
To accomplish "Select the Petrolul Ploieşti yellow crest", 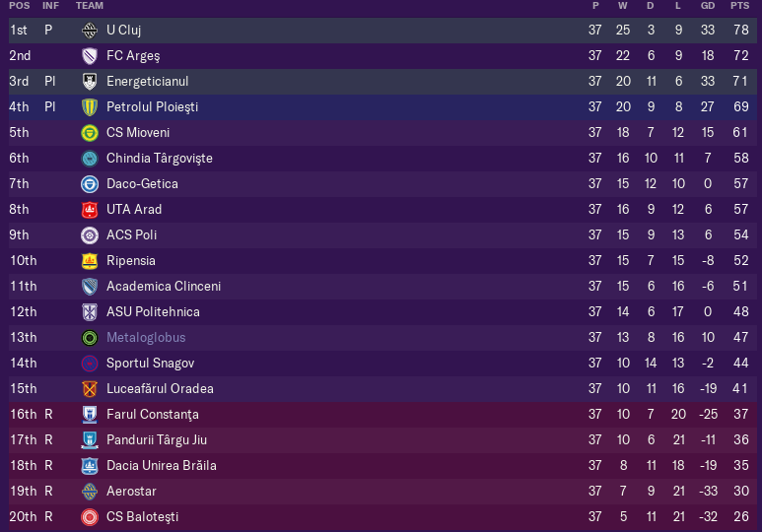I will (x=90, y=106).
